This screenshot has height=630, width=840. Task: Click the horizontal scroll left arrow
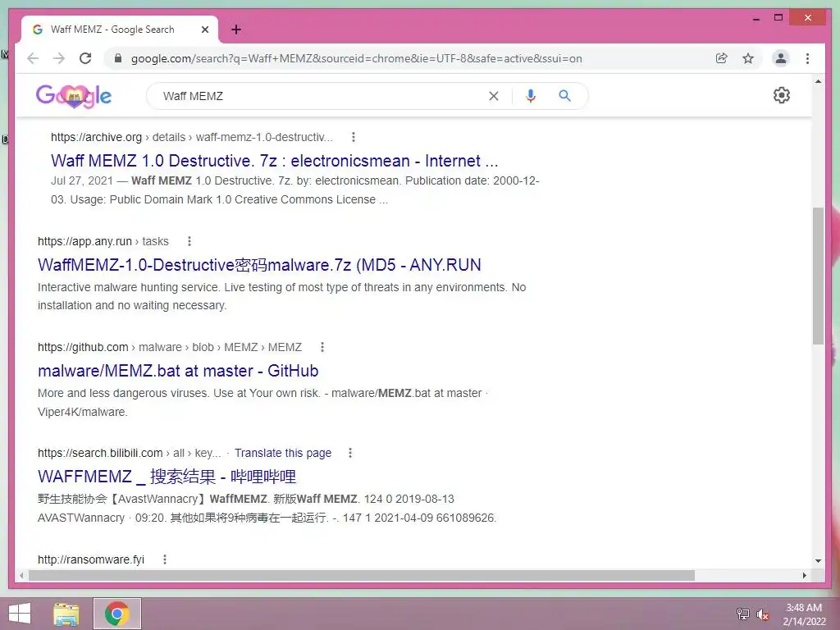coord(21,575)
